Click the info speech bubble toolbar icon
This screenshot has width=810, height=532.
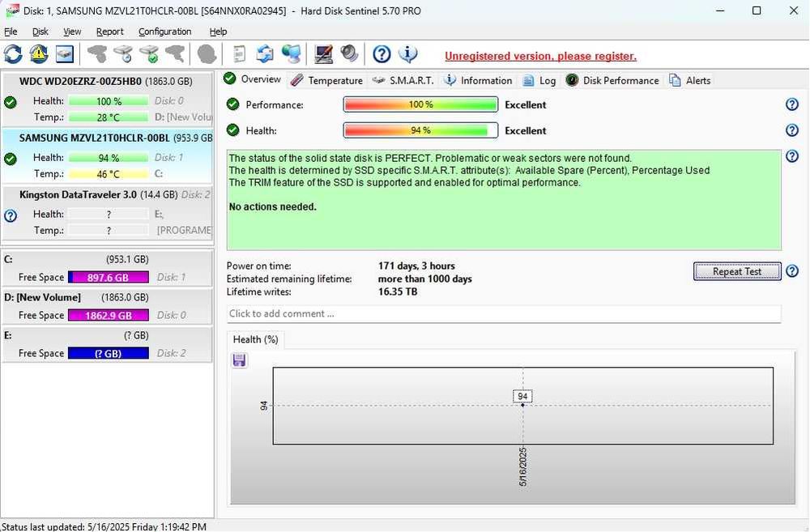(x=407, y=53)
